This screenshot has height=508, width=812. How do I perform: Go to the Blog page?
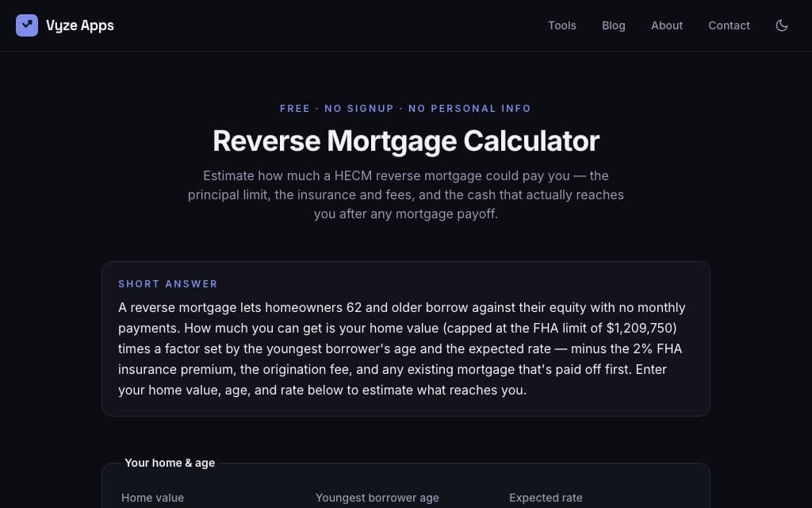tap(613, 25)
